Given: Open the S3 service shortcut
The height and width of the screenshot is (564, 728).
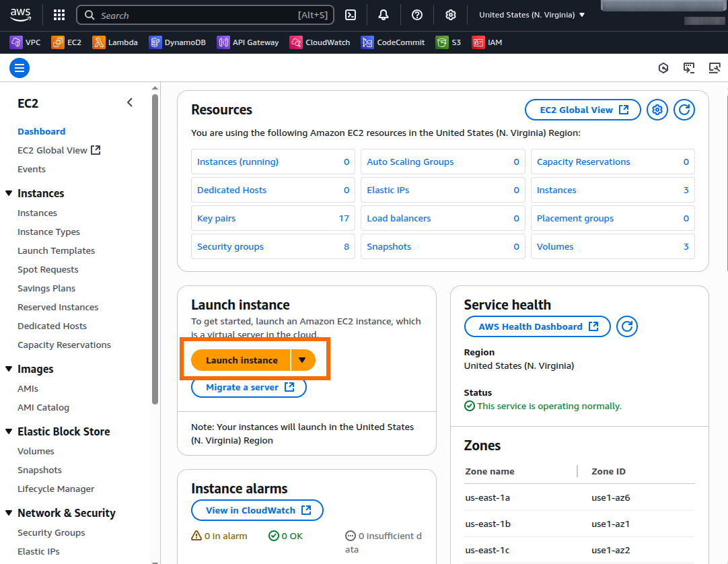Looking at the screenshot, I should coord(448,42).
